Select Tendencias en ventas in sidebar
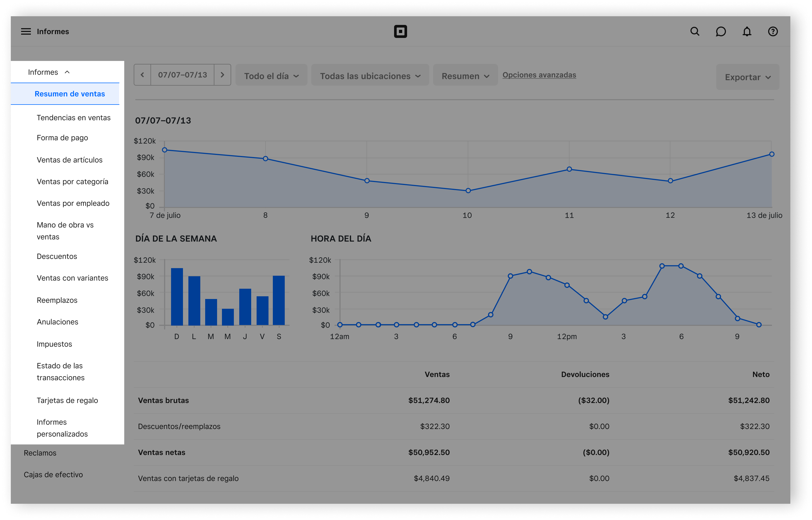Viewport: 812px width, 520px height. 74,118
